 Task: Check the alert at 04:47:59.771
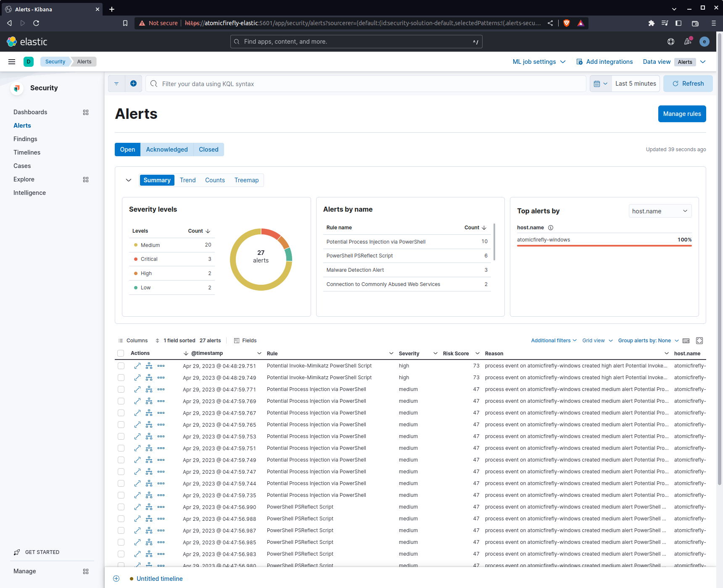121,389
